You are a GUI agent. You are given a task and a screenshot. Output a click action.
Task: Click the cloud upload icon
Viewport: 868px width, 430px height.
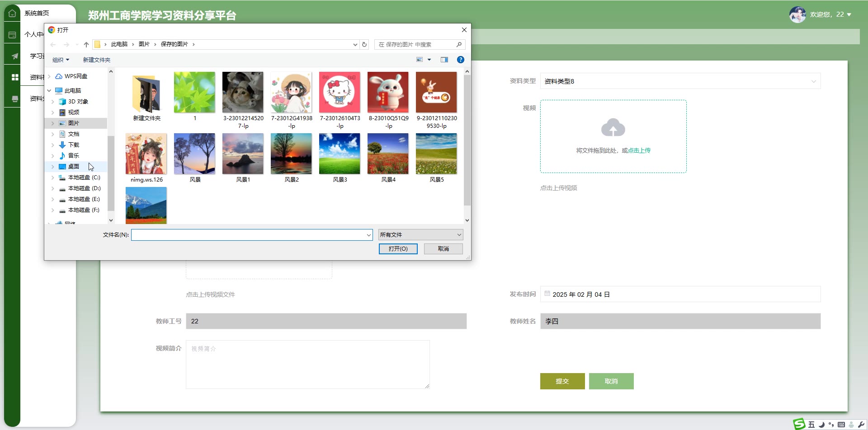tap(613, 128)
